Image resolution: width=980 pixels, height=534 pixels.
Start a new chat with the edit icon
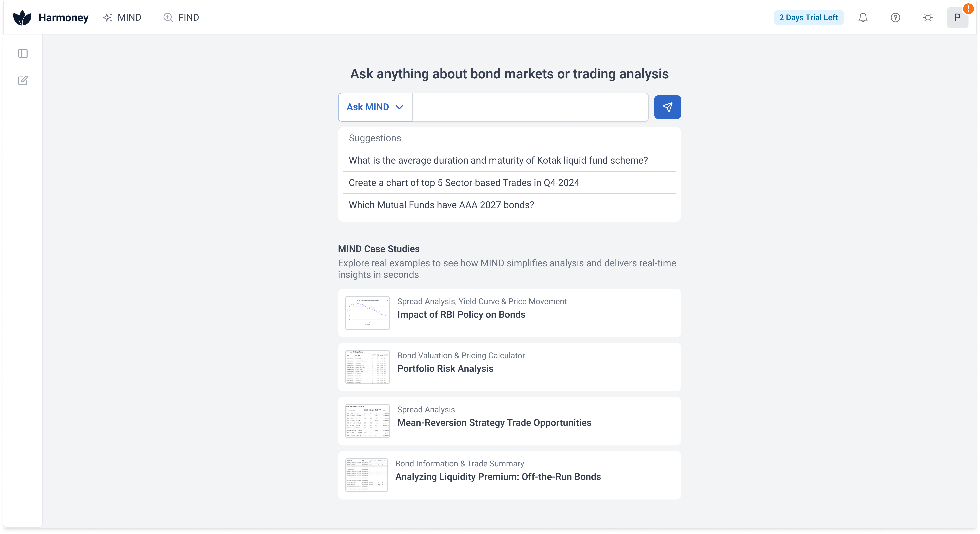tap(23, 80)
